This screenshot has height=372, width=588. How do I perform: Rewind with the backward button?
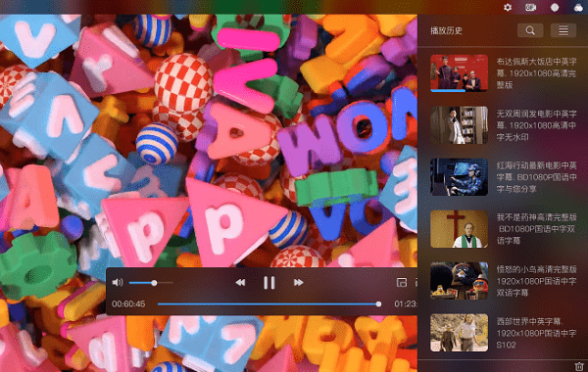[x=240, y=283]
